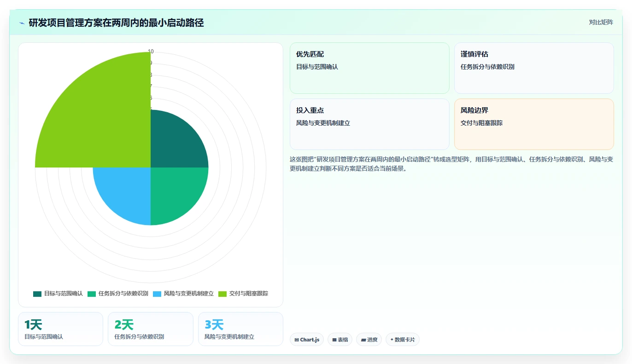
Task: Click the legend label 目标与范围确认
Action: pos(64,294)
